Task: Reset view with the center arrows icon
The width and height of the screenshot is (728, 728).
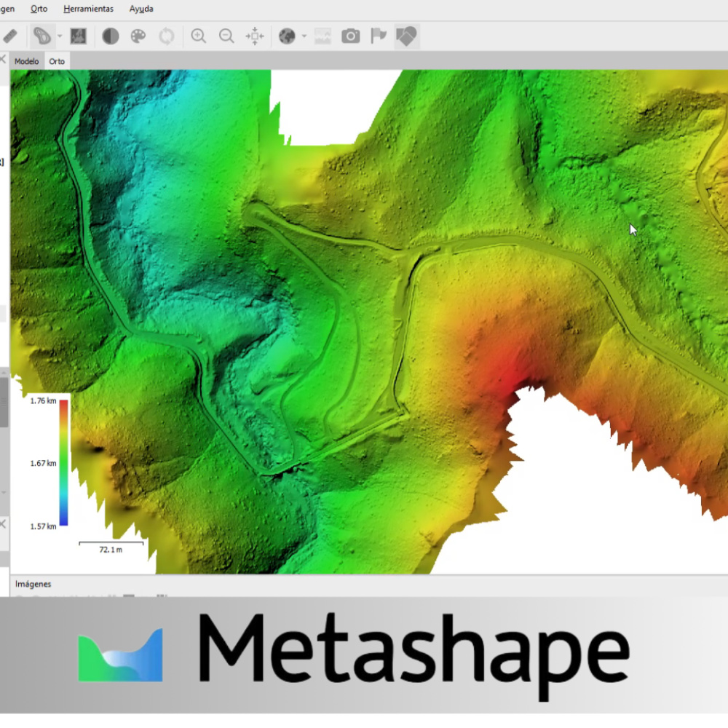Action: tap(255, 36)
